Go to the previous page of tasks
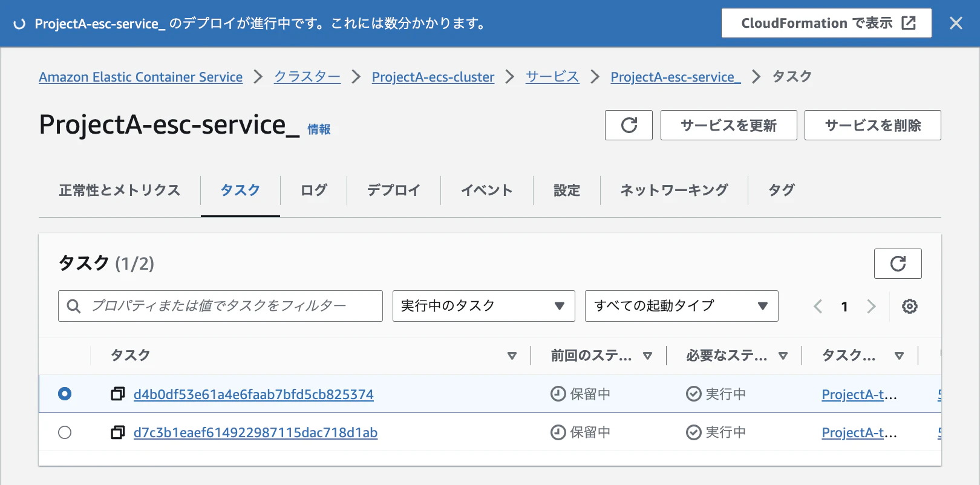This screenshot has width=980, height=485. [818, 306]
